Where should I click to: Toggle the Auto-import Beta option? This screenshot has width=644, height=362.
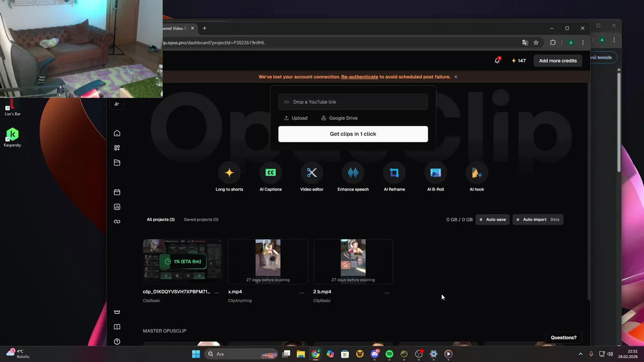tap(538, 220)
